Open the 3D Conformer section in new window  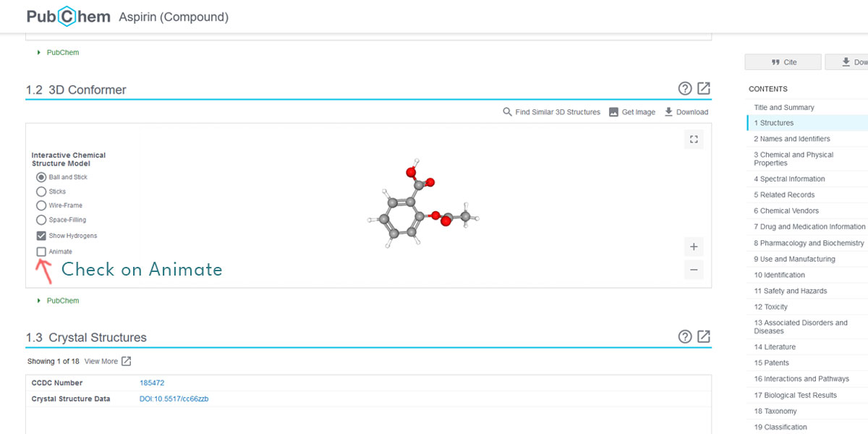704,88
